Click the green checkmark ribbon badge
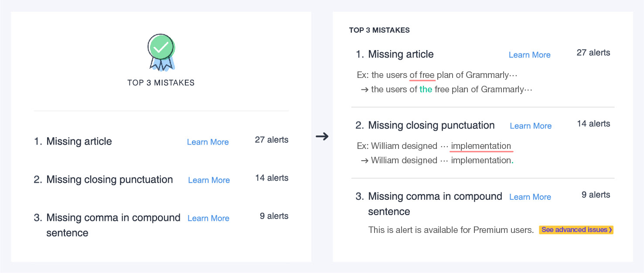Viewport: 644px width, 273px height. (161, 52)
